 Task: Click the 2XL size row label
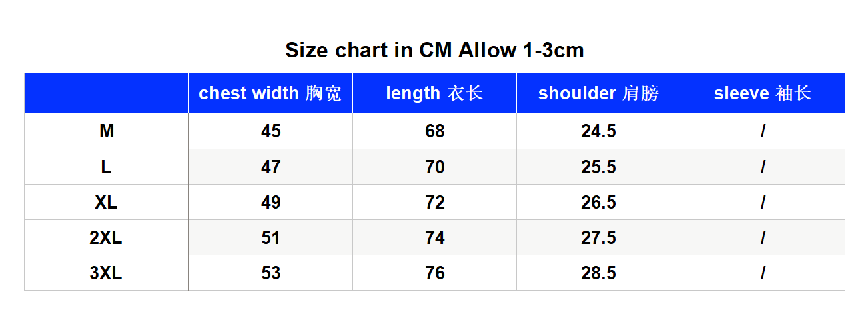pos(107,237)
